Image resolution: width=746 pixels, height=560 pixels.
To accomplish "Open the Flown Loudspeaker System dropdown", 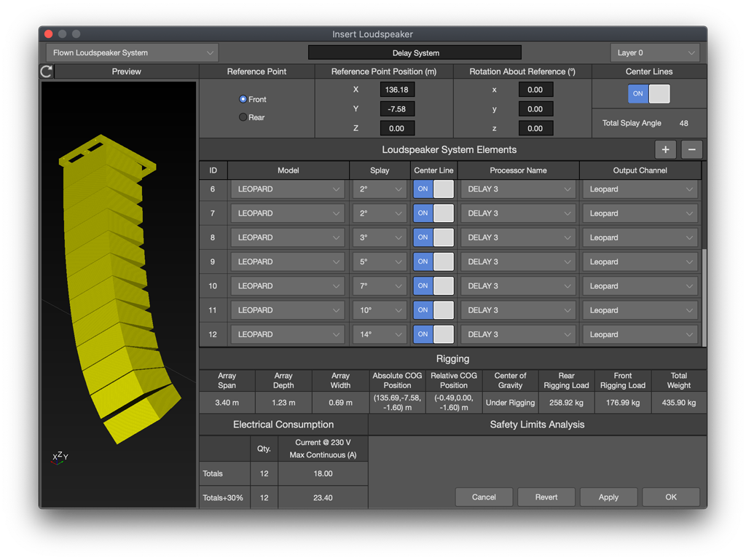I will [x=132, y=53].
